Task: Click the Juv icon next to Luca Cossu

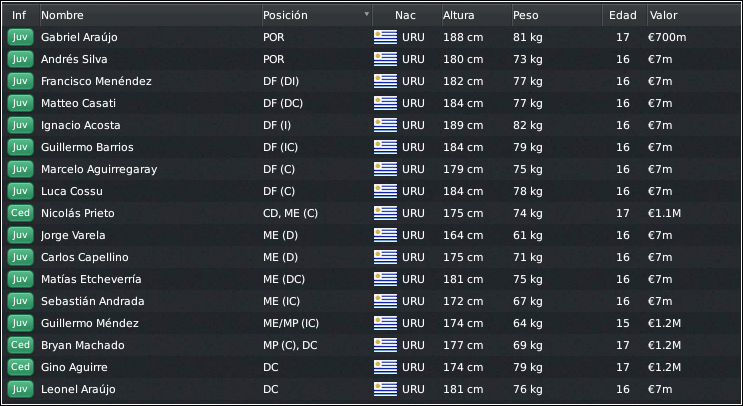Action: (20, 191)
